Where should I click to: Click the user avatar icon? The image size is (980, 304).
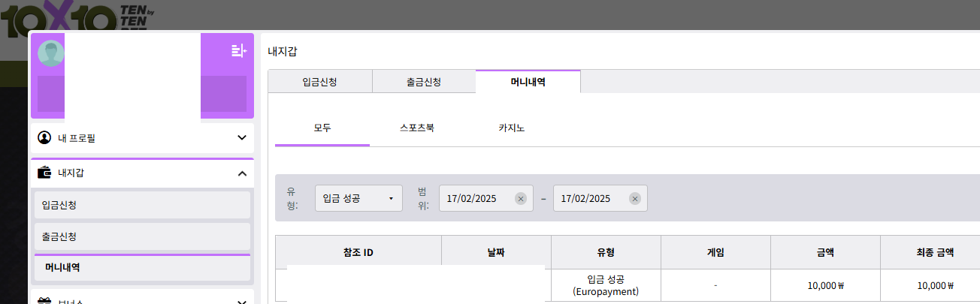tap(51, 54)
